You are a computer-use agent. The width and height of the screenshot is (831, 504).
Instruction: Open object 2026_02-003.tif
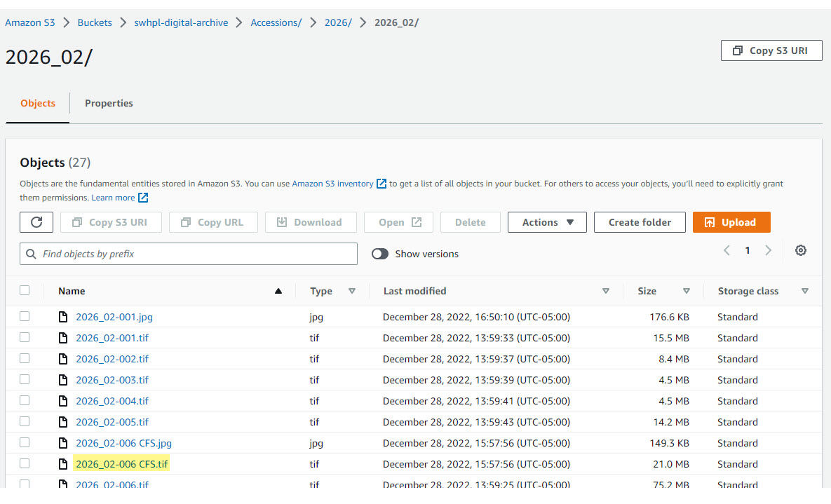click(112, 380)
